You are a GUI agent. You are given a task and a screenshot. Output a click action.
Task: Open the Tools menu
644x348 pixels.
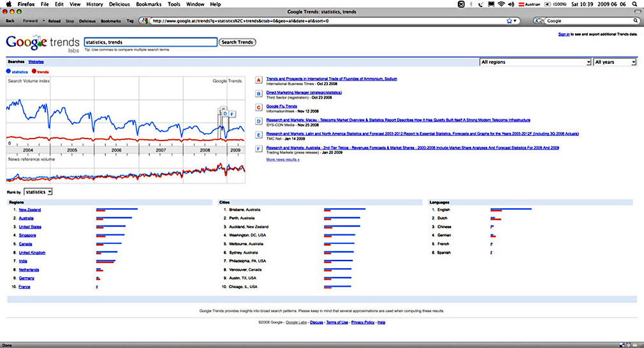(174, 4)
